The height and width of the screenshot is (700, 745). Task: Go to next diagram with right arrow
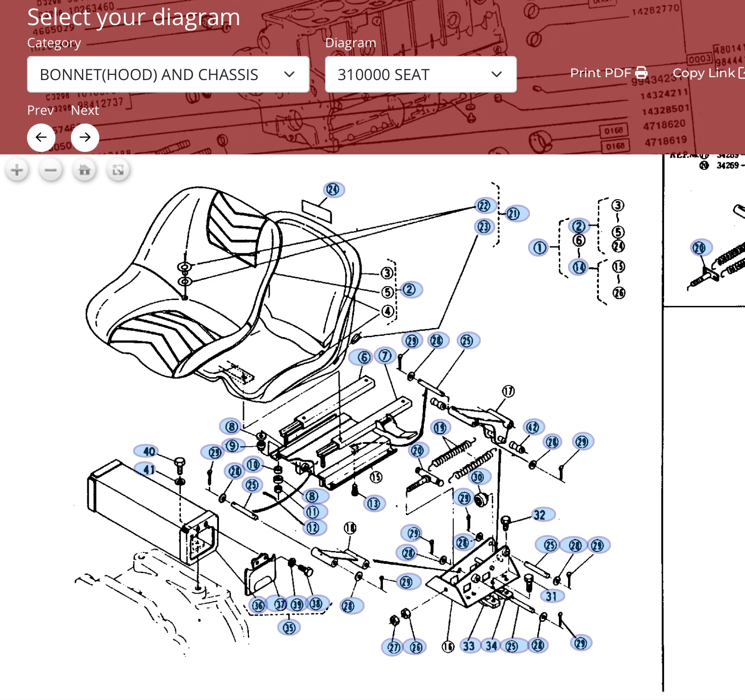point(85,137)
